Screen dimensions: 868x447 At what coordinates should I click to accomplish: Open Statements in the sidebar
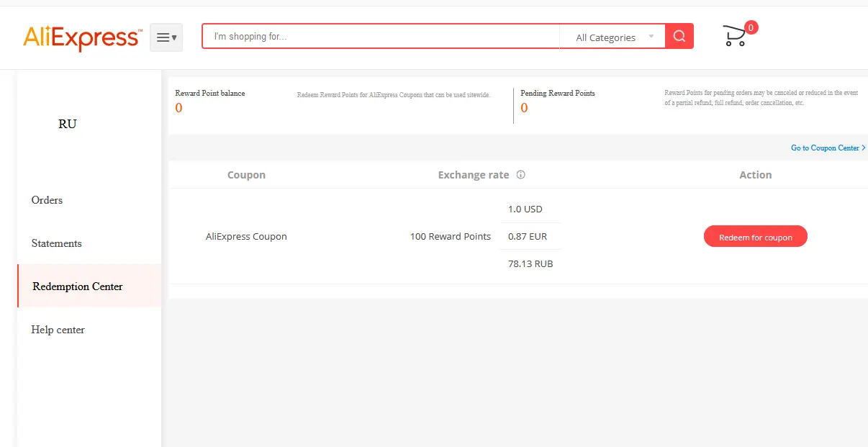pyautogui.click(x=56, y=243)
